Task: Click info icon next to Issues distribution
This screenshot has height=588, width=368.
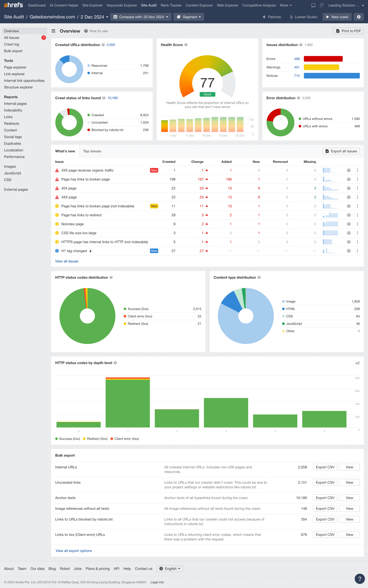Action: coord(301,45)
